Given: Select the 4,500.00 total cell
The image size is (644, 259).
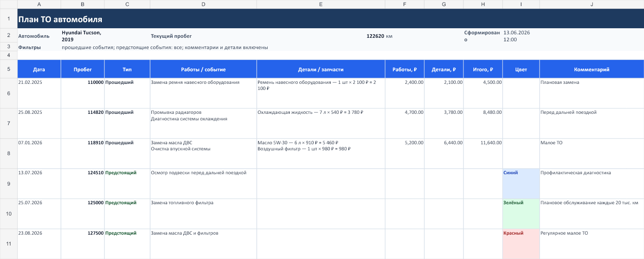Looking at the screenshot, I should tap(483, 93).
